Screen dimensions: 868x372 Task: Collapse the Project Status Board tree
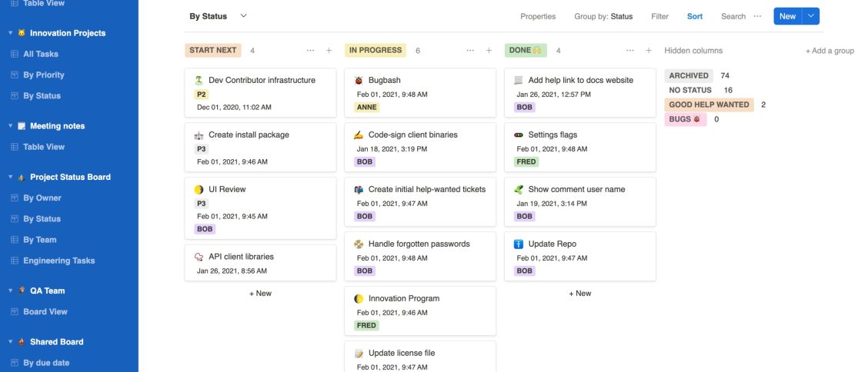click(x=11, y=177)
